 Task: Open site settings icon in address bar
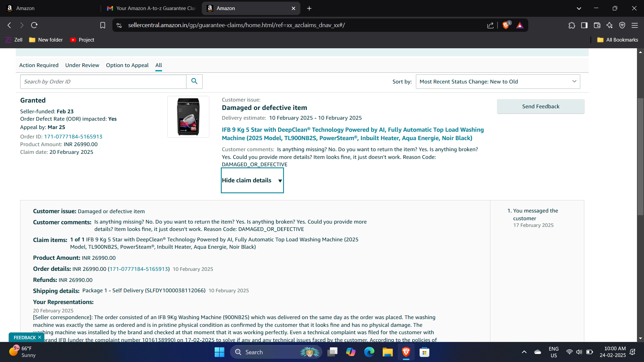[x=119, y=25]
